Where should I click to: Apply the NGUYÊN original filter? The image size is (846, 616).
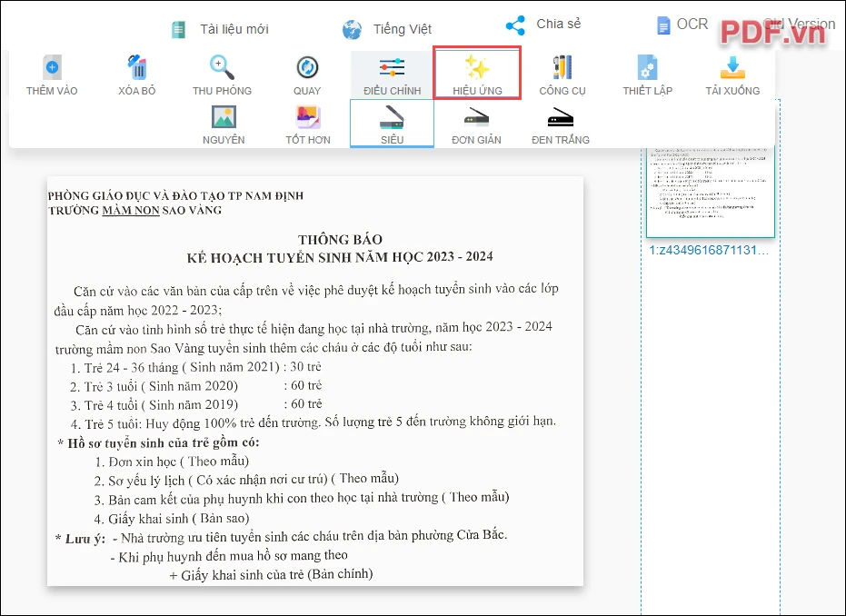point(224,124)
